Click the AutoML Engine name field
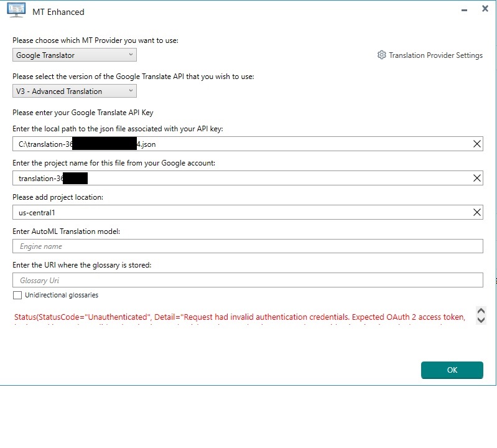The width and height of the screenshot is (497, 448). (x=248, y=246)
